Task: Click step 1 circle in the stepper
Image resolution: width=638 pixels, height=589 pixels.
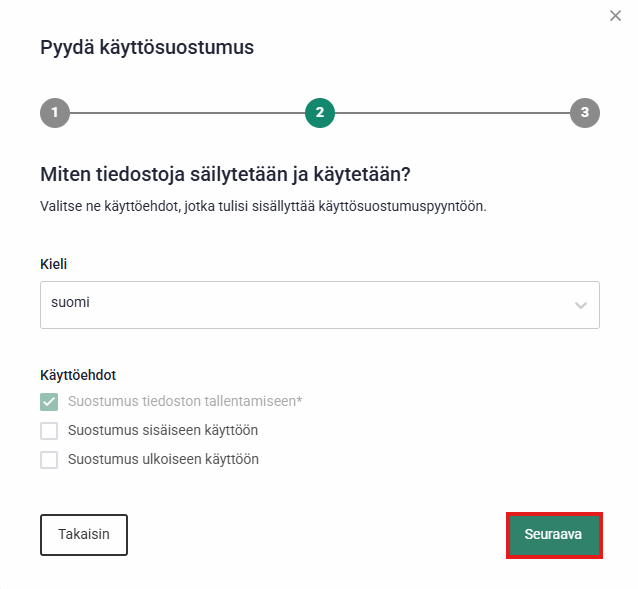Action: coord(55,113)
